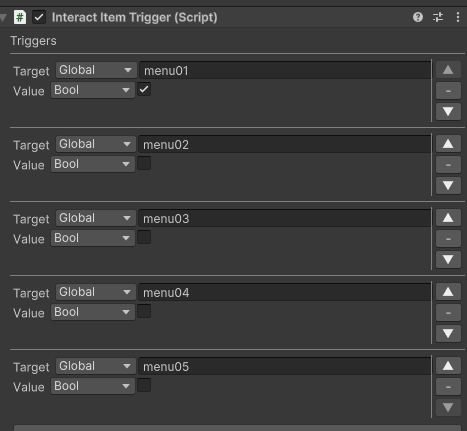
Task: Enable the menu05 Bool value checkbox
Action: pos(144,385)
